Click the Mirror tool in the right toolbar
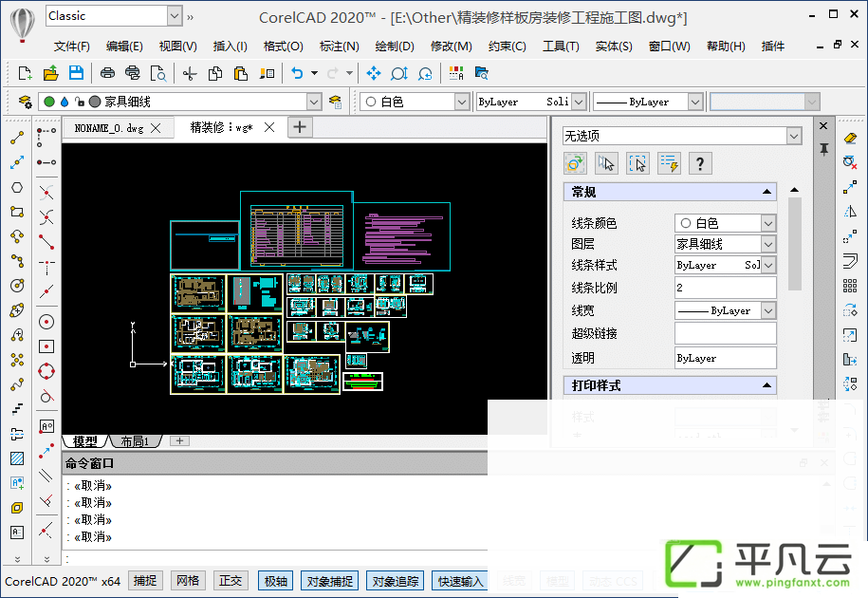Image resolution: width=868 pixels, height=598 pixels. (850, 212)
